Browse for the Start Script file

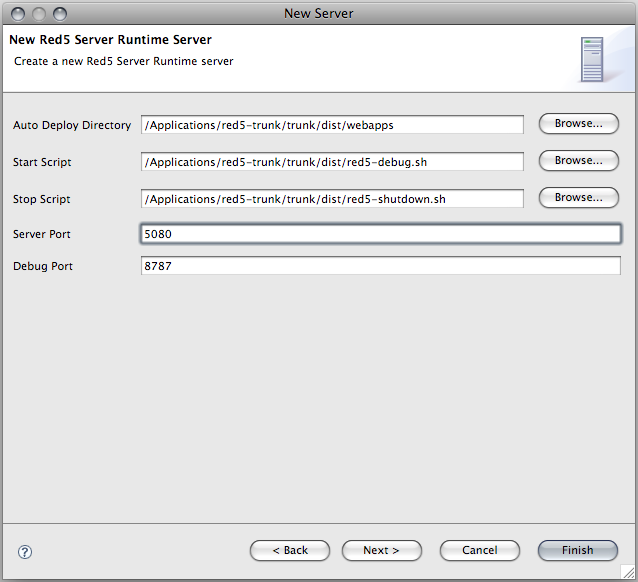(x=579, y=161)
